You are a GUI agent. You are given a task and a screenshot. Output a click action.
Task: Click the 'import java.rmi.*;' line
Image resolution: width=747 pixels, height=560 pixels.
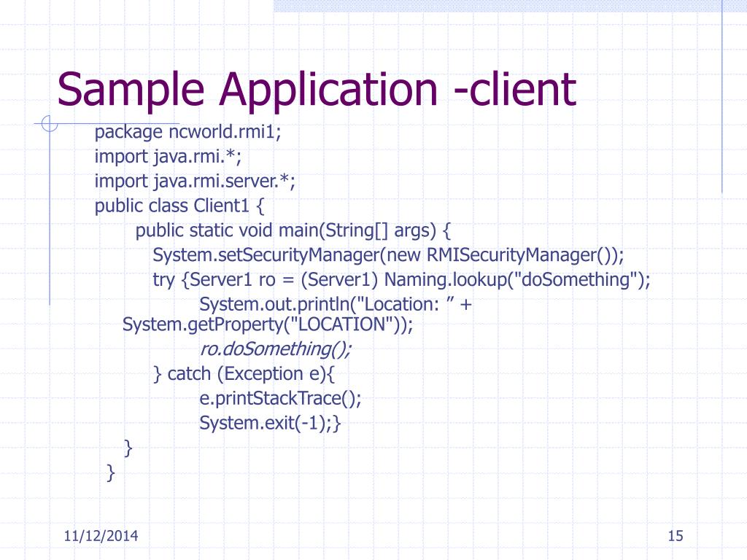click(x=168, y=157)
